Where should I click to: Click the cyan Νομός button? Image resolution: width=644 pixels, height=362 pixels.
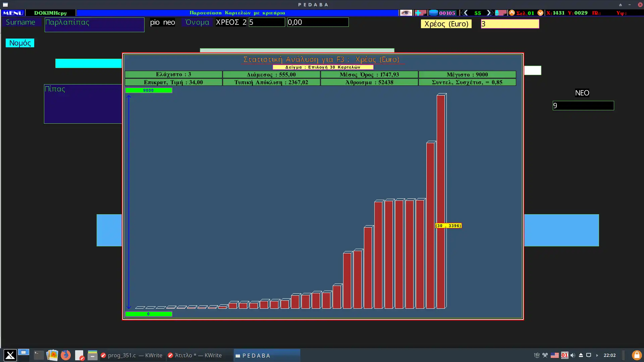(x=20, y=43)
